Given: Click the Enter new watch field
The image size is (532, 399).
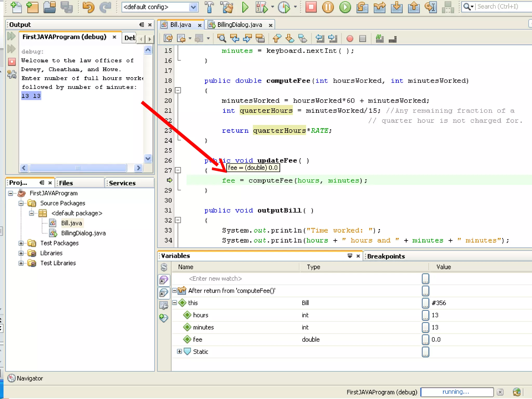Looking at the screenshot, I should click(x=215, y=278).
